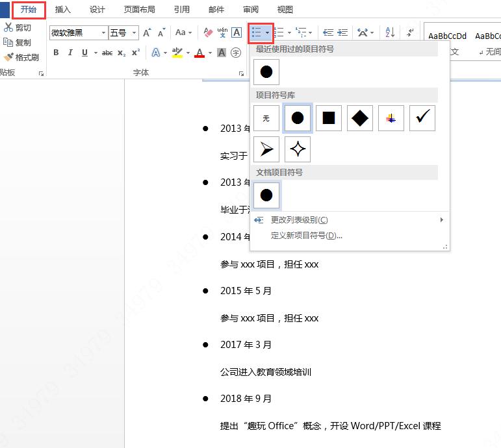The image size is (501, 448).
Task: Choose the four-point star bullet
Action: [x=298, y=149]
